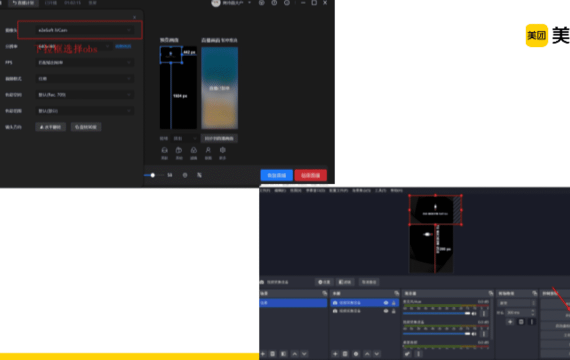570x360 pixels.
Task: Open the first item in OBS menu bar
Action: (x=265, y=191)
